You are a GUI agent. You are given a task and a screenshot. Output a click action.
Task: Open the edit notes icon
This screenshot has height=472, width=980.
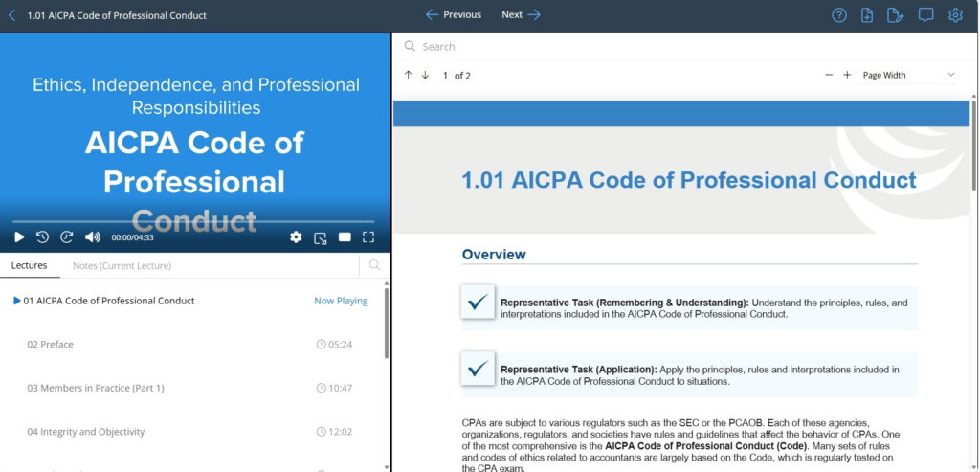(895, 15)
